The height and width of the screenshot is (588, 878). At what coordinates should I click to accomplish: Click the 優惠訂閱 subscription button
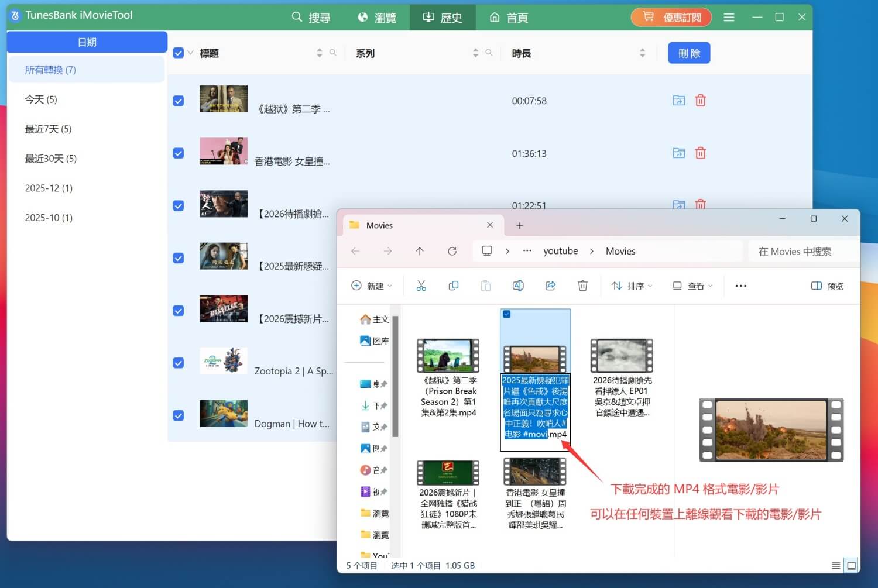[x=671, y=17]
